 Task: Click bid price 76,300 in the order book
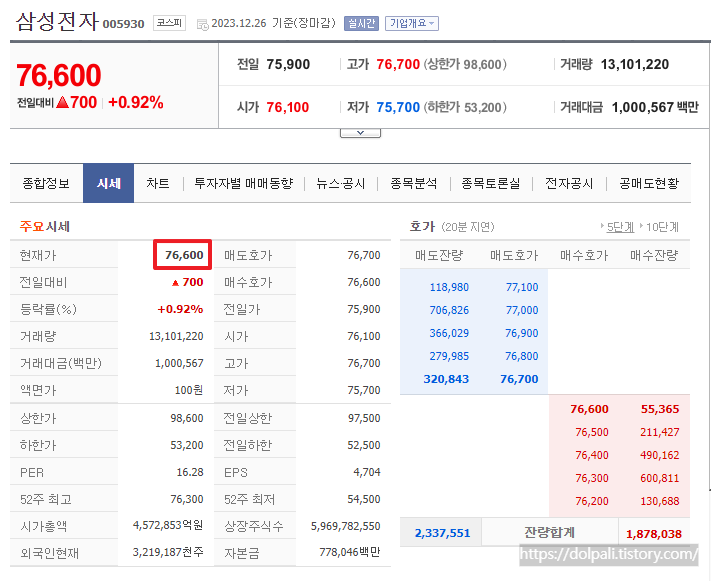(592, 478)
